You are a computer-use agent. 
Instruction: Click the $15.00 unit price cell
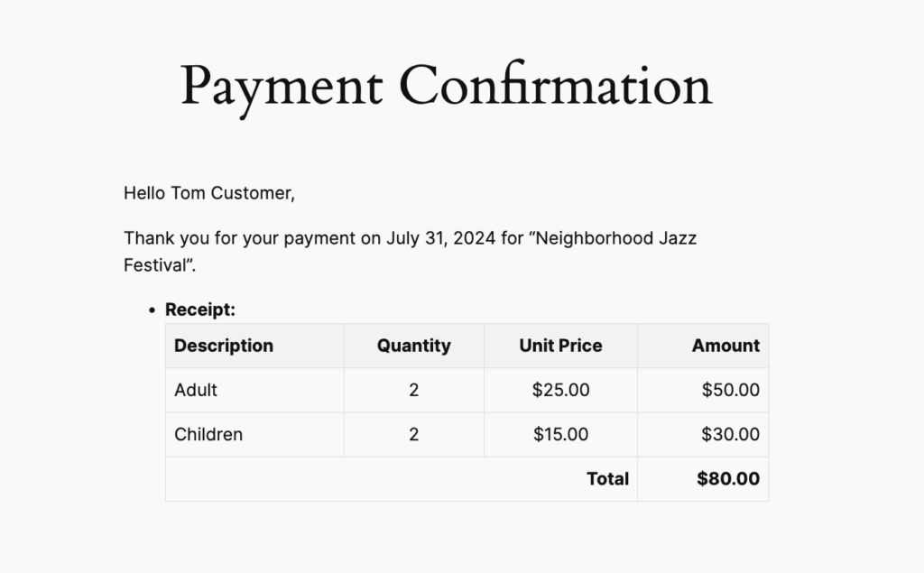pyautogui.click(x=560, y=434)
